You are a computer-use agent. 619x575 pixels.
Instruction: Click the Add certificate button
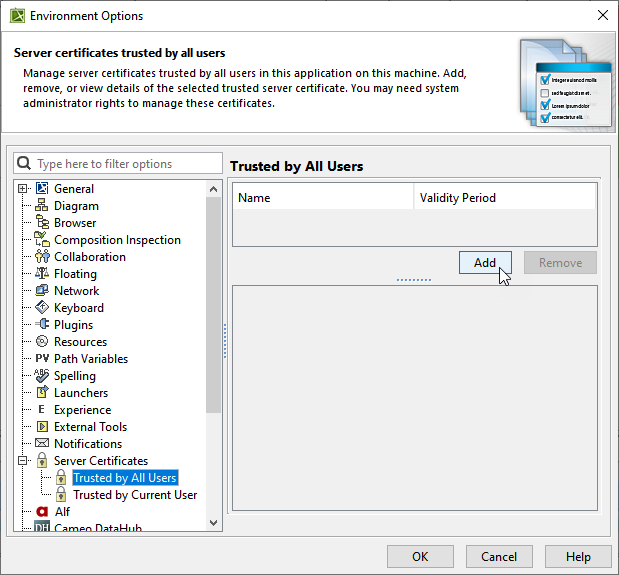(485, 262)
